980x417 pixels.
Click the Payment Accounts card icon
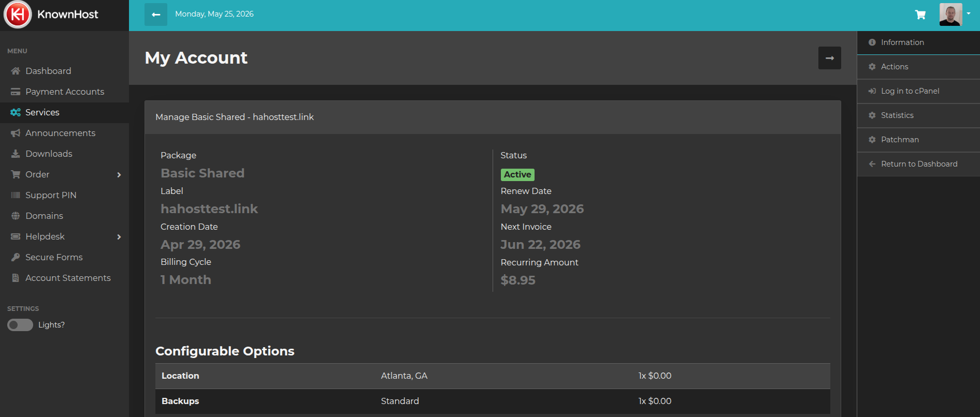point(16,92)
